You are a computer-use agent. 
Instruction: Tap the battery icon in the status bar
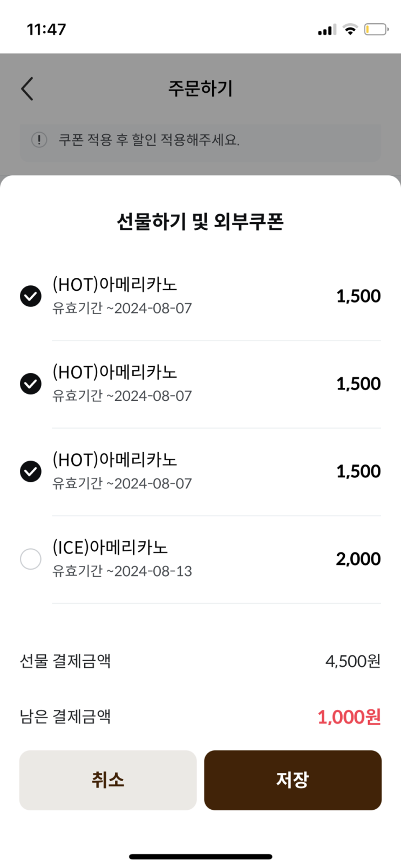coord(376,30)
